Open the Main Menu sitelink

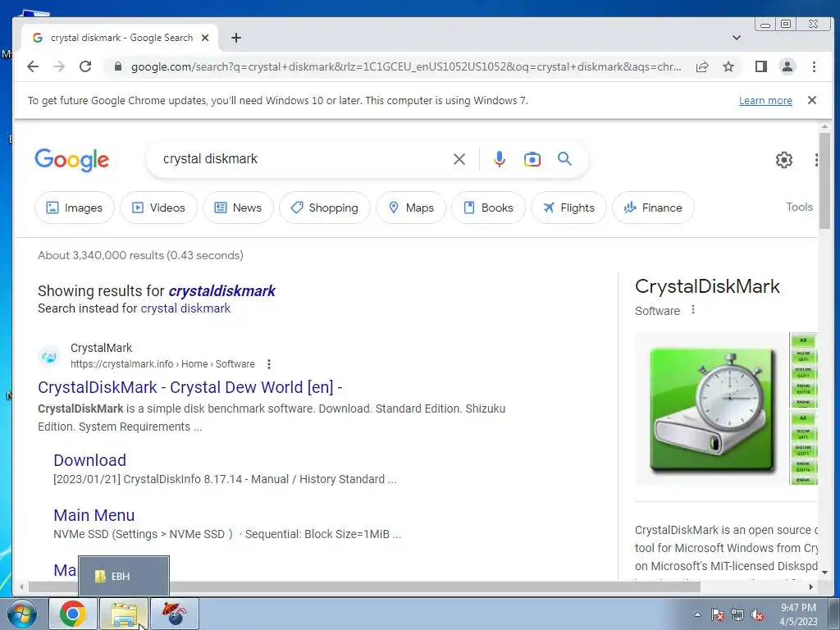[94, 515]
